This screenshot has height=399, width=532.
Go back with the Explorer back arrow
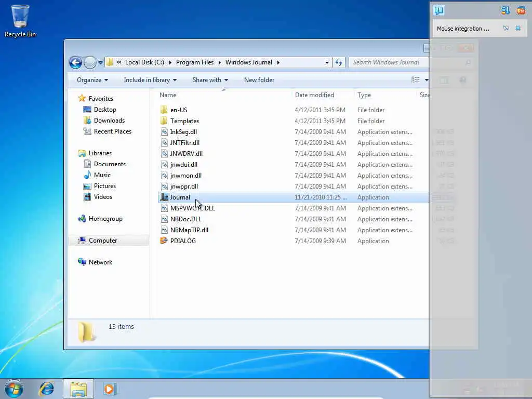coord(75,62)
